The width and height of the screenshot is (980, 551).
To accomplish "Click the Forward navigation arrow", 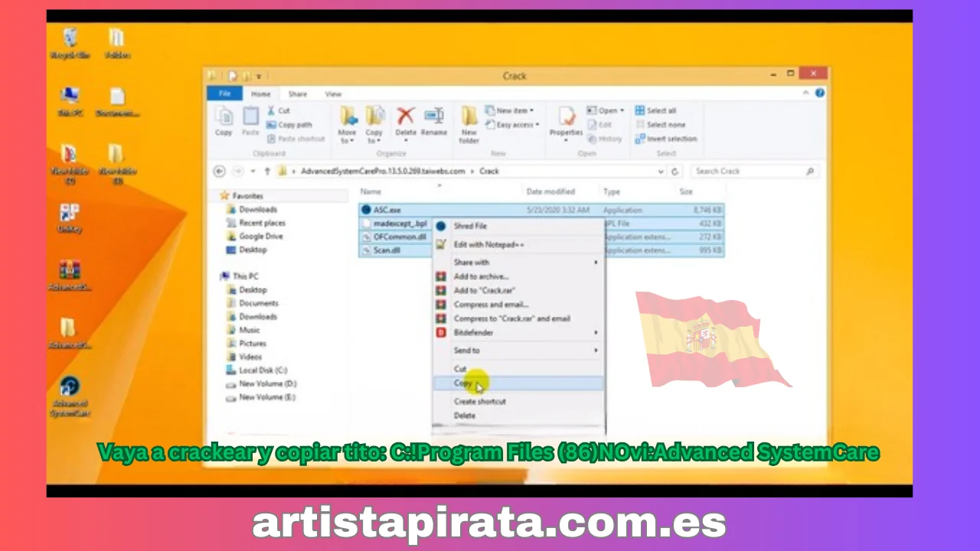I will (237, 171).
